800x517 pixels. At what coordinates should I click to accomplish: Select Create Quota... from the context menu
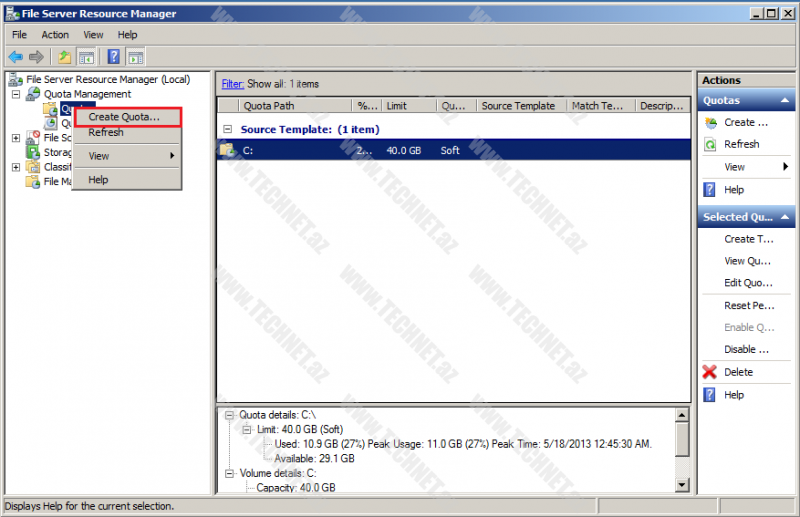click(x=124, y=117)
